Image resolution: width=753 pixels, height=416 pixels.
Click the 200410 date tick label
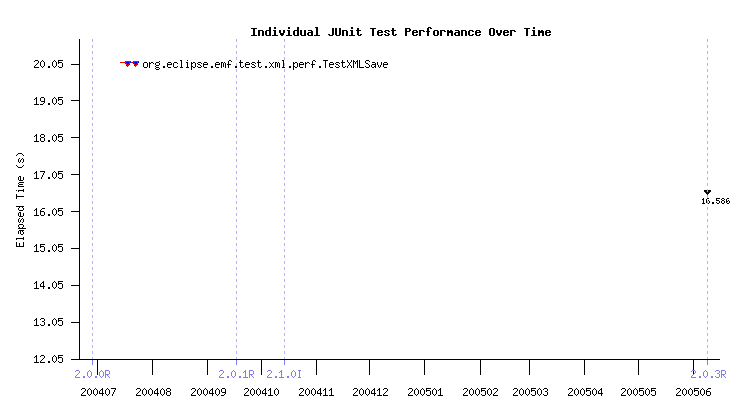point(261,393)
